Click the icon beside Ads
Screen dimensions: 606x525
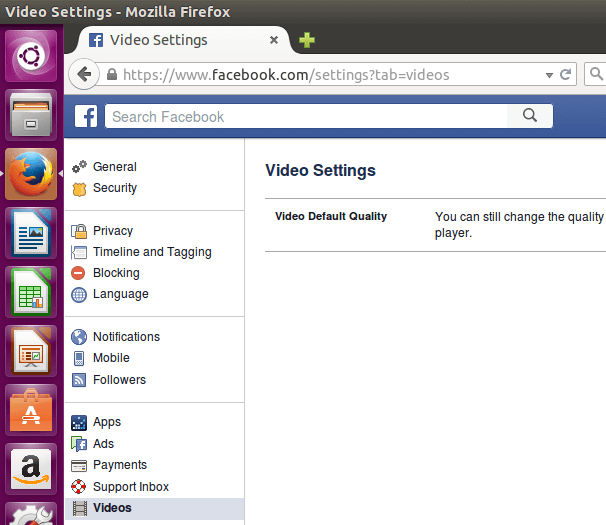[x=79, y=444]
